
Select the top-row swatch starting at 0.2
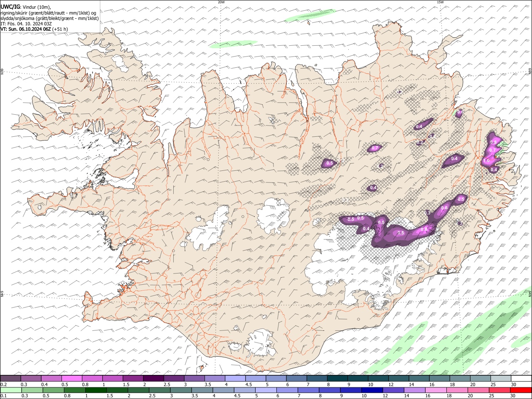coord(10,379)
